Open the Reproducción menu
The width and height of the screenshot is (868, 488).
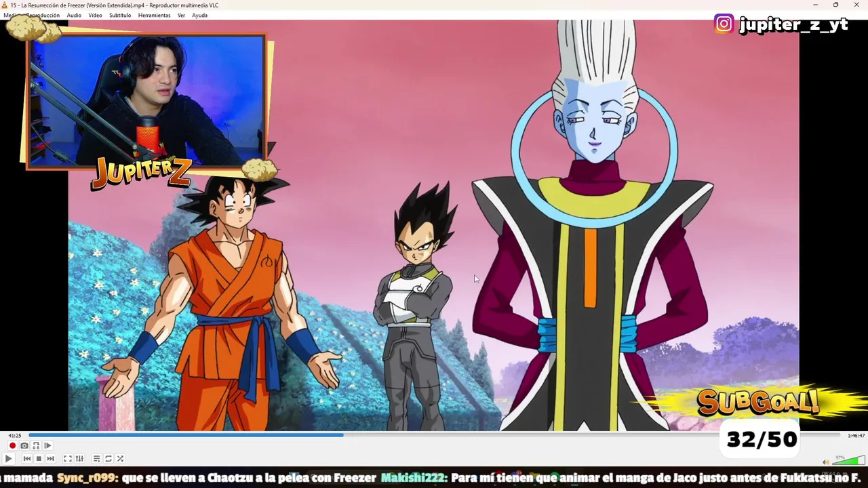[43, 15]
